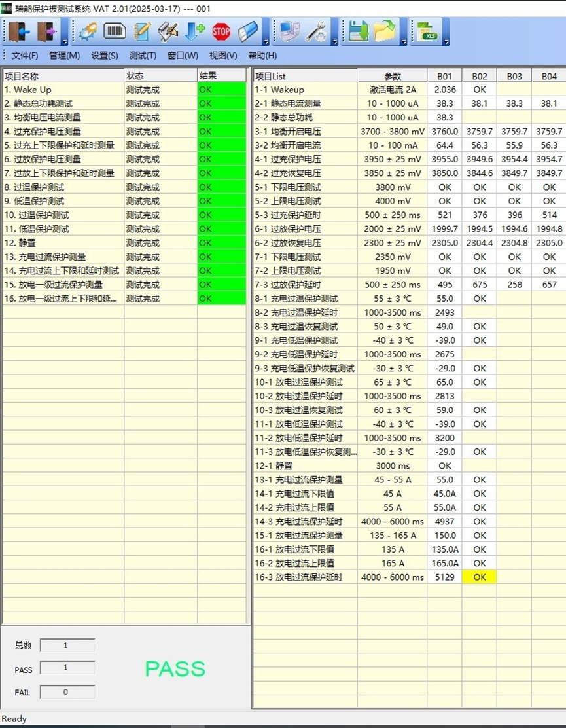Open the 帮助(H) menu
Screen dimensions: 566x728
pos(262,56)
